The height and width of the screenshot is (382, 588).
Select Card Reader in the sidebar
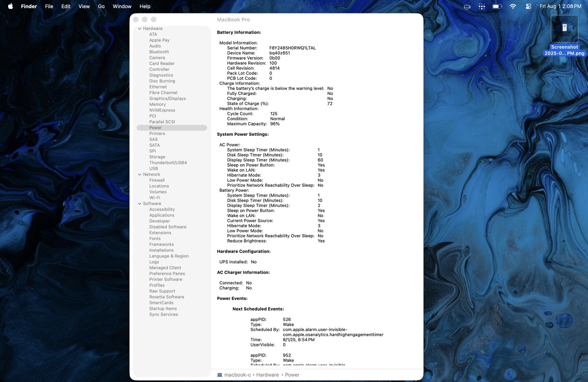162,64
